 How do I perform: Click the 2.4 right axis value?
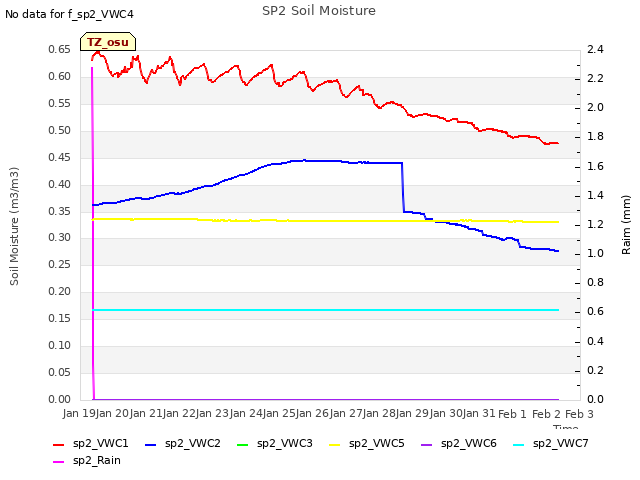(595, 49)
